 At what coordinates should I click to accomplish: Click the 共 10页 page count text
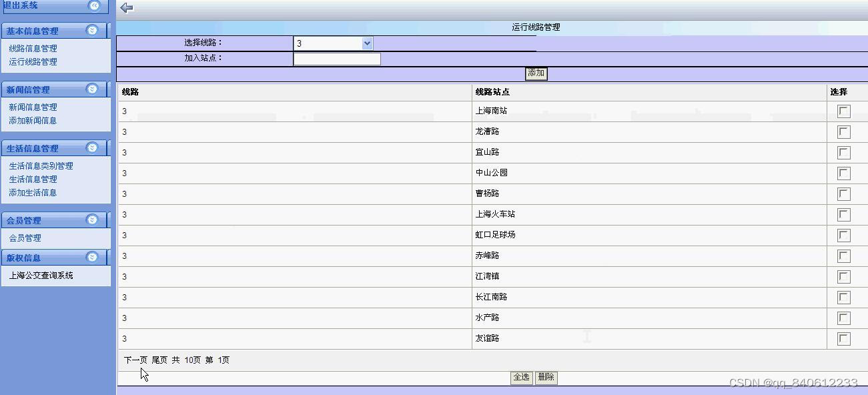186,360
